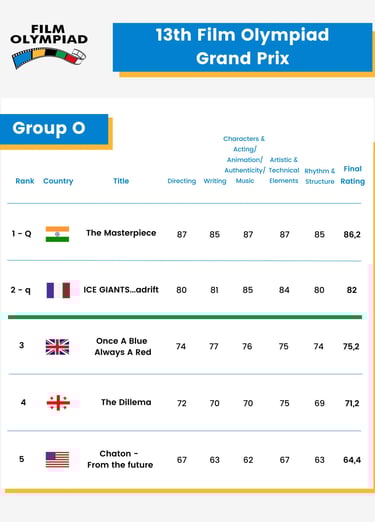Click the India flag icon
The image size is (375, 522).
pyautogui.click(x=57, y=234)
